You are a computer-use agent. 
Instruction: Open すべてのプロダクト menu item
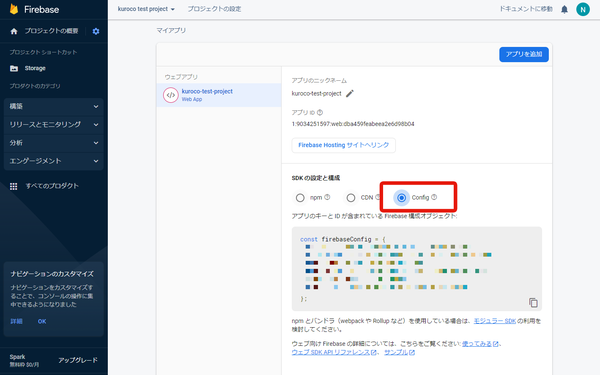[x=52, y=186]
